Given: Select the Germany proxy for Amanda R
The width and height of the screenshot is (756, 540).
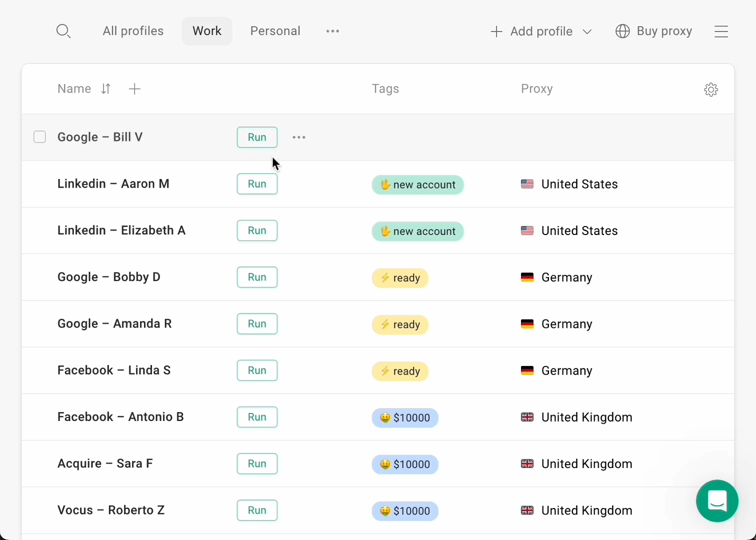Looking at the screenshot, I should [x=556, y=324].
